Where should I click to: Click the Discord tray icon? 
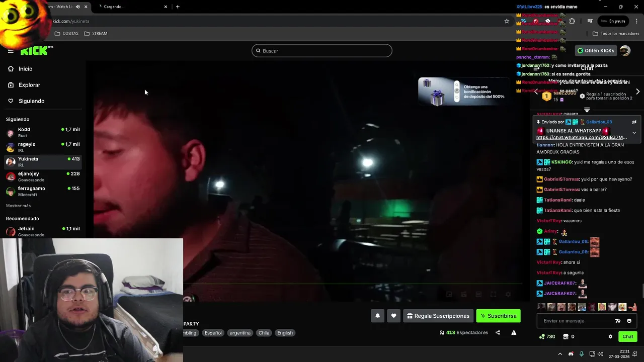(x=571, y=354)
